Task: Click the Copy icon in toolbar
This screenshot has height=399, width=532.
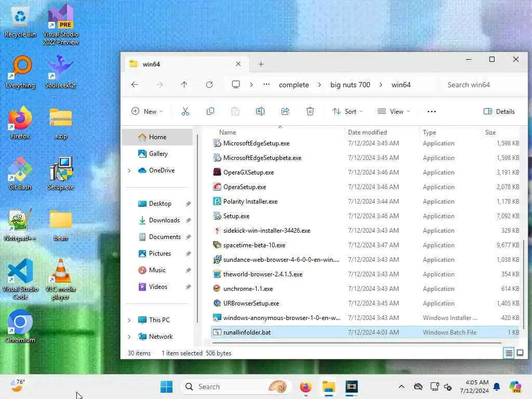Action: pos(210,111)
